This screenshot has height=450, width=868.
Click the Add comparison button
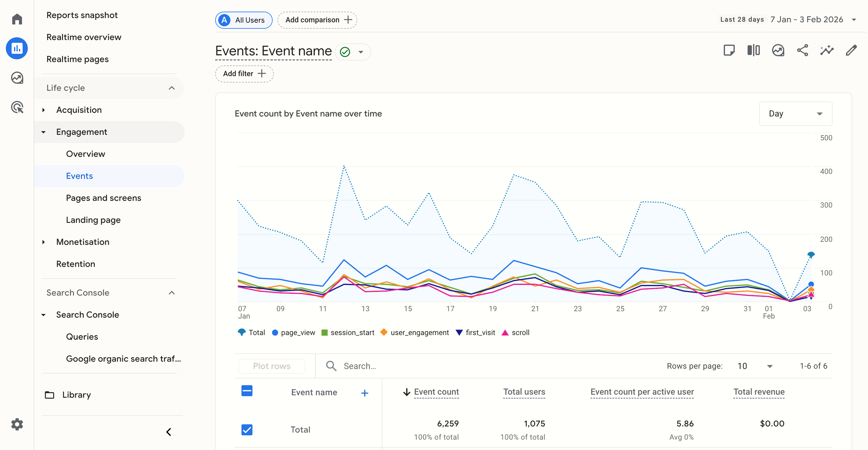(x=317, y=20)
